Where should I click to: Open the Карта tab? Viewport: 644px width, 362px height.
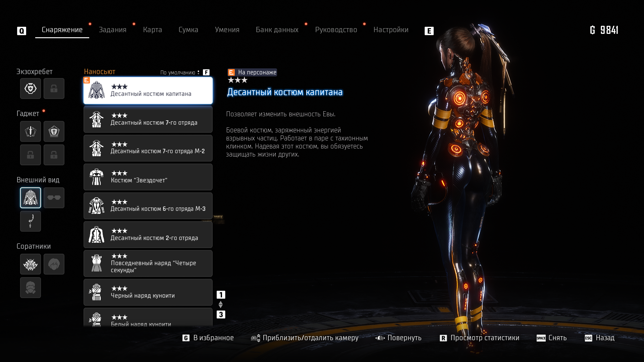pyautogui.click(x=153, y=30)
